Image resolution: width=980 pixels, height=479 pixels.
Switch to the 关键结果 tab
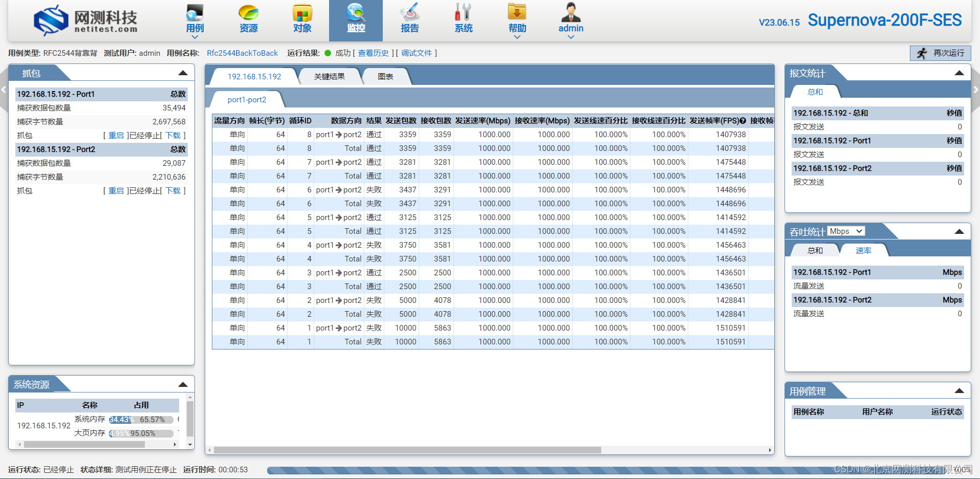(x=330, y=77)
